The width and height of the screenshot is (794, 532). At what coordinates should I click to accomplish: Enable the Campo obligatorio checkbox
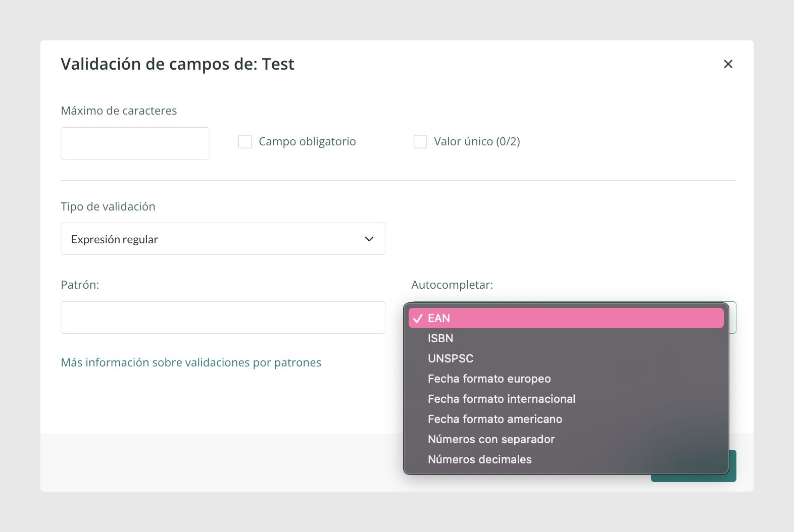click(245, 141)
